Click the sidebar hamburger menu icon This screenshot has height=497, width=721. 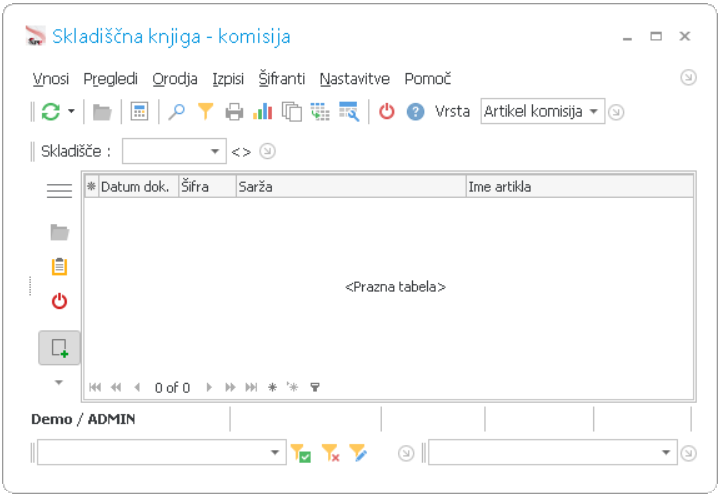click(59, 190)
